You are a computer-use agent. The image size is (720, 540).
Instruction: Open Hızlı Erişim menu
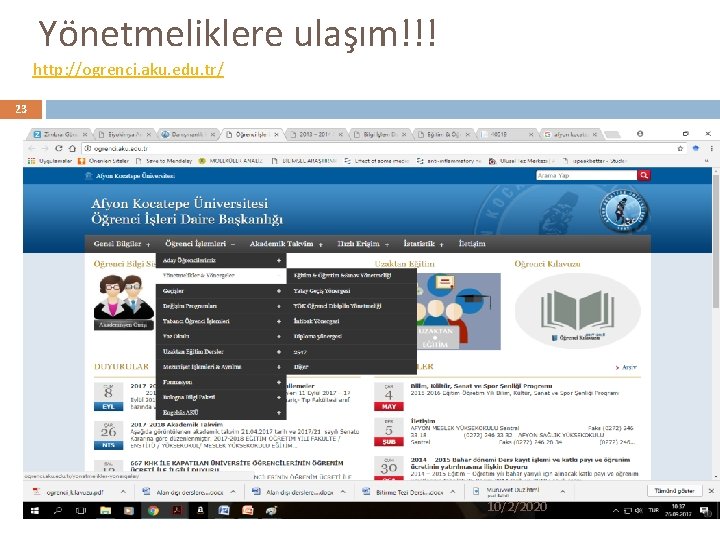(x=363, y=244)
